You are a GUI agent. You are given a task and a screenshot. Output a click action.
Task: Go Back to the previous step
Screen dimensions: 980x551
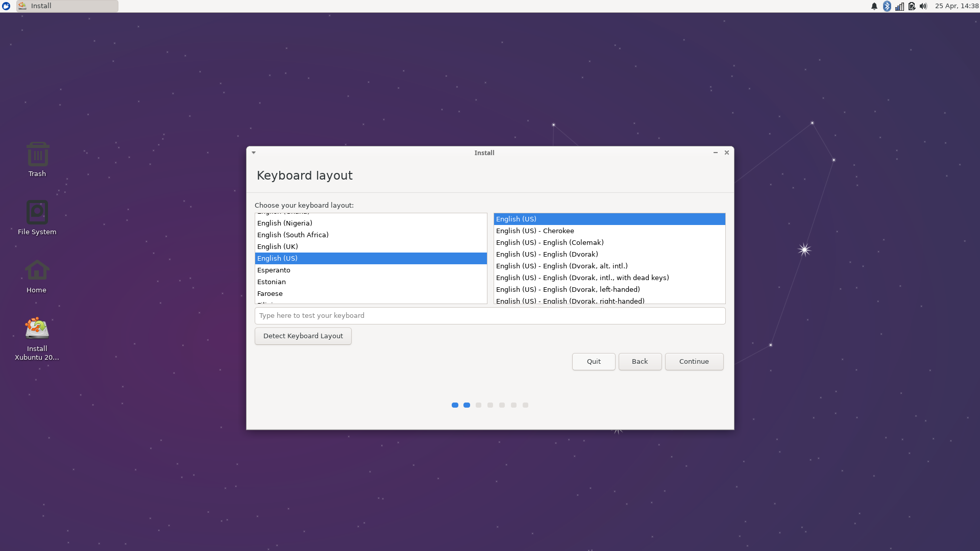click(x=640, y=362)
